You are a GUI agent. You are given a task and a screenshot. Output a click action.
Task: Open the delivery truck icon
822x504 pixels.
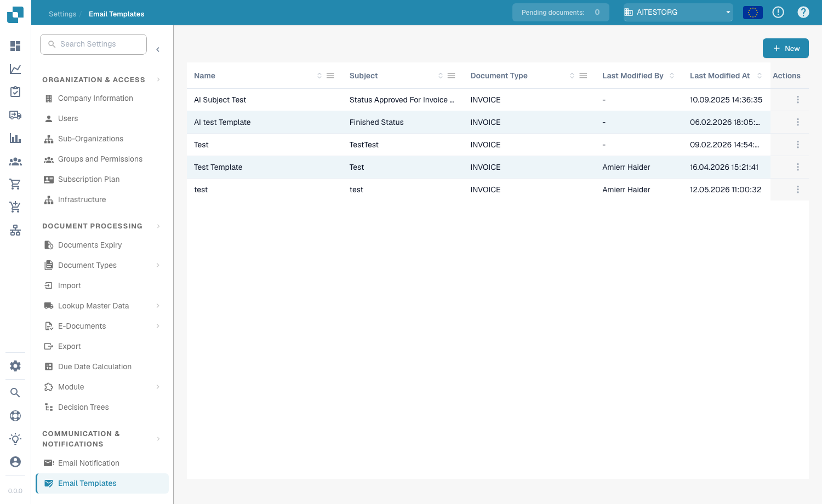click(15, 115)
